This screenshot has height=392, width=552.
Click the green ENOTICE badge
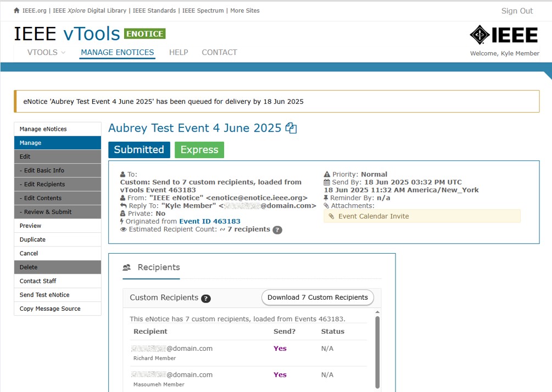144,34
